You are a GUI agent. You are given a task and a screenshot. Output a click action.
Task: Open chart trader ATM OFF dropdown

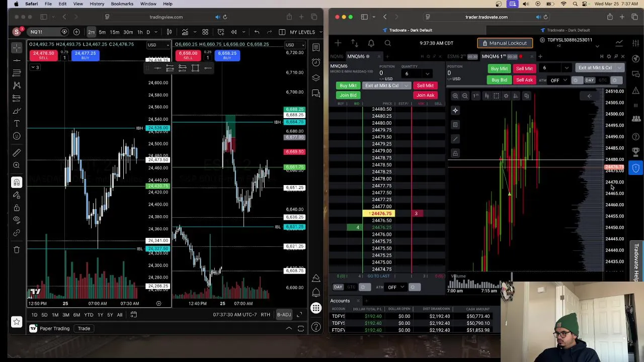tap(558, 80)
